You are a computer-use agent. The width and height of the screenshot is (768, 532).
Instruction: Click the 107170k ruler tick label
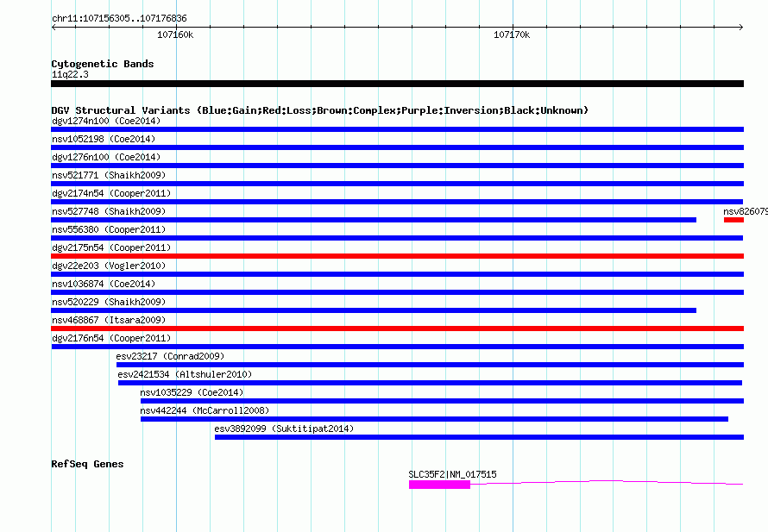coord(512,34)
